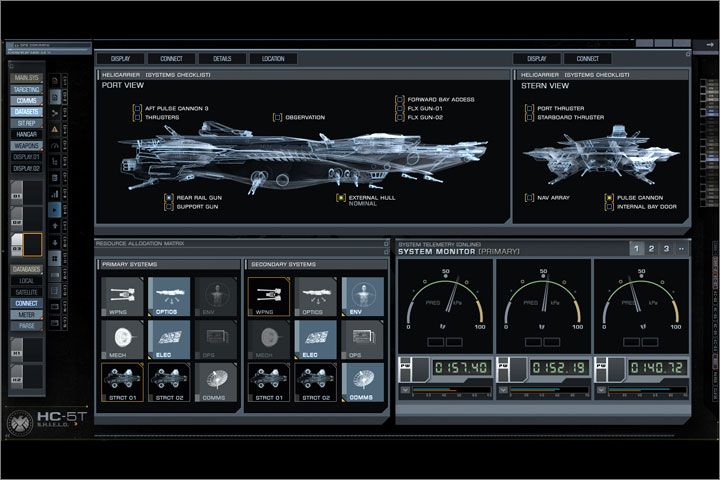Click STRCT 01 icon in Primary Systems

(x=121, y=382)
